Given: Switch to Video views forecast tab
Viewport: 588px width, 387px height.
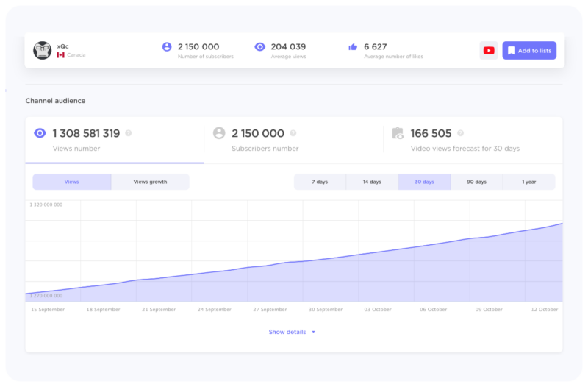Looking at the screenshot, I should (x=473, y=140).
